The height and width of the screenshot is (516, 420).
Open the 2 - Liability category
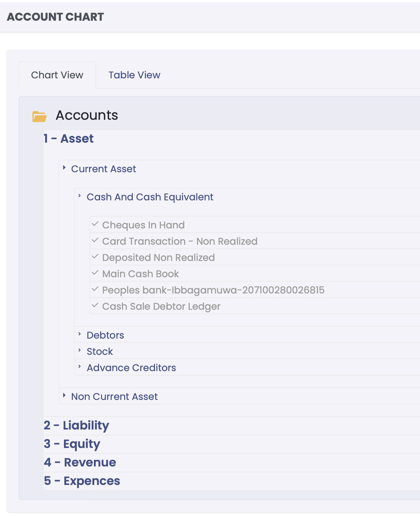point(77,425)
